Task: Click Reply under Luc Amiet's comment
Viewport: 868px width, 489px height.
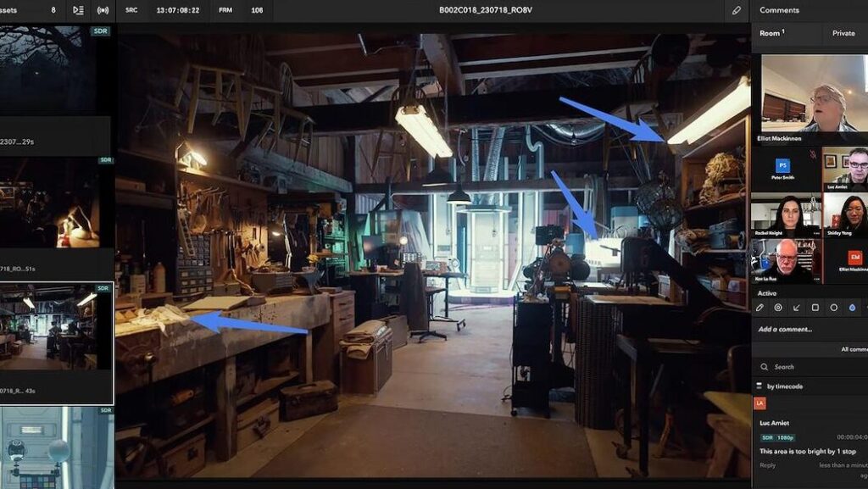Action: tap(767, 464)
